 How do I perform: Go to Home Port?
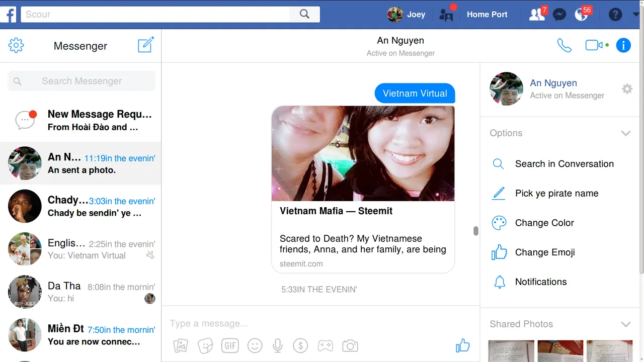pos(487,14)
